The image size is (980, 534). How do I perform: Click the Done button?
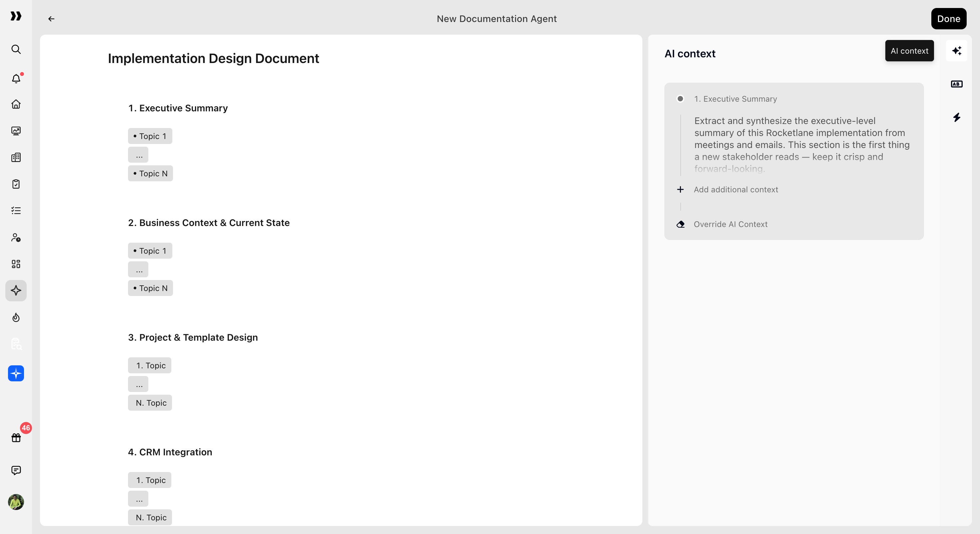point(948,19)
